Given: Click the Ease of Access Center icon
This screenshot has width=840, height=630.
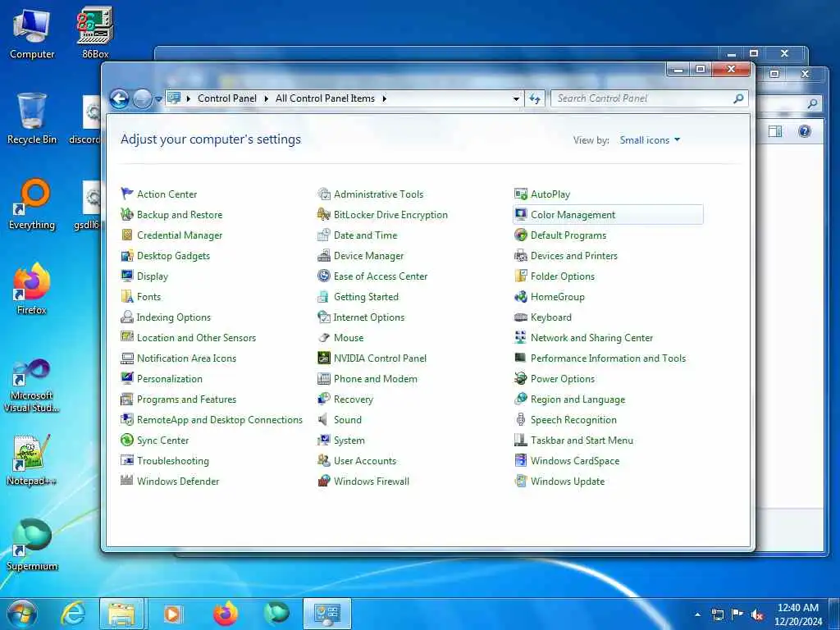Looking at the screenshot, I should (x=323, y=276).
